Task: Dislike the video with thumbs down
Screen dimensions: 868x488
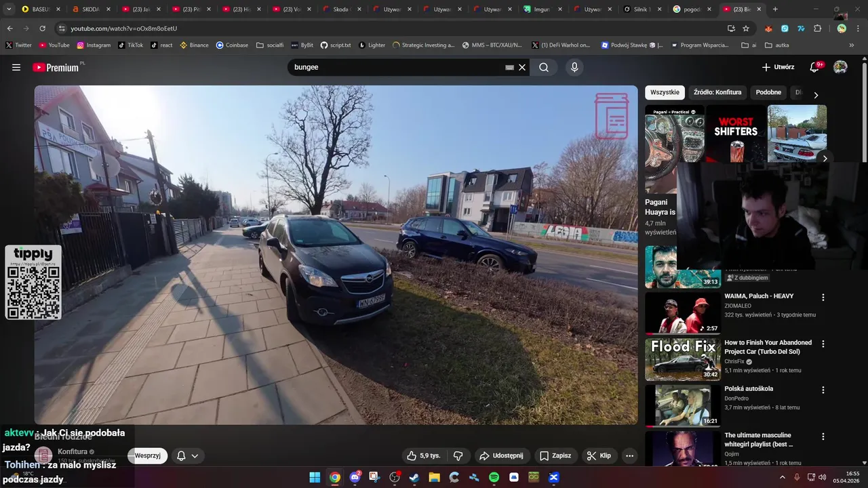Action: pos(458,455)
